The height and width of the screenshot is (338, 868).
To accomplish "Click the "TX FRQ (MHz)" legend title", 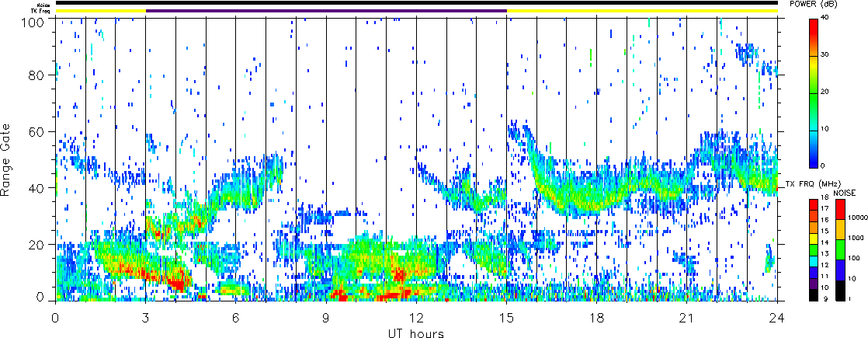I will pos(811,183).
